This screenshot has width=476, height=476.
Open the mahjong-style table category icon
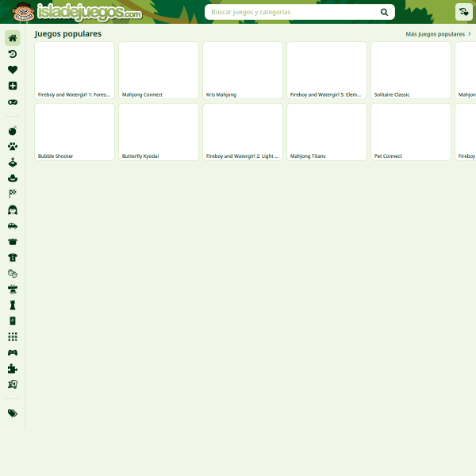13,290
